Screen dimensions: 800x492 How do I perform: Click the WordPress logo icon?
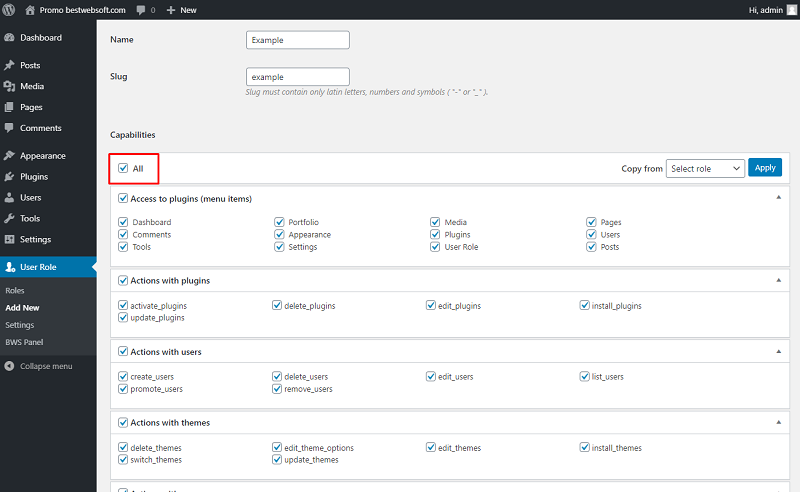coord(9,10)
